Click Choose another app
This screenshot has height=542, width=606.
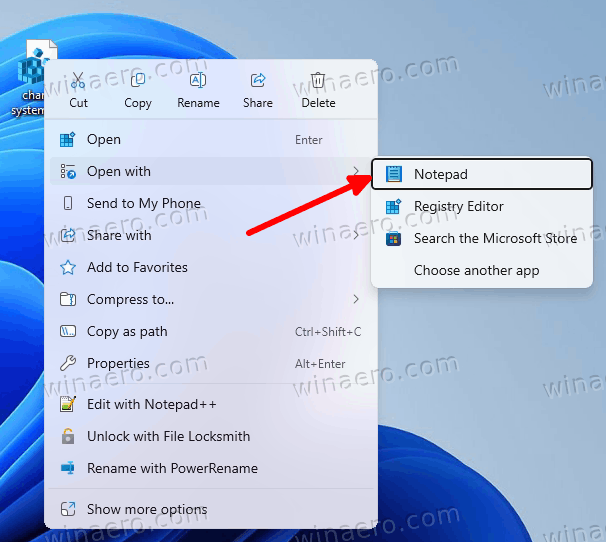[x=482, y=270]
